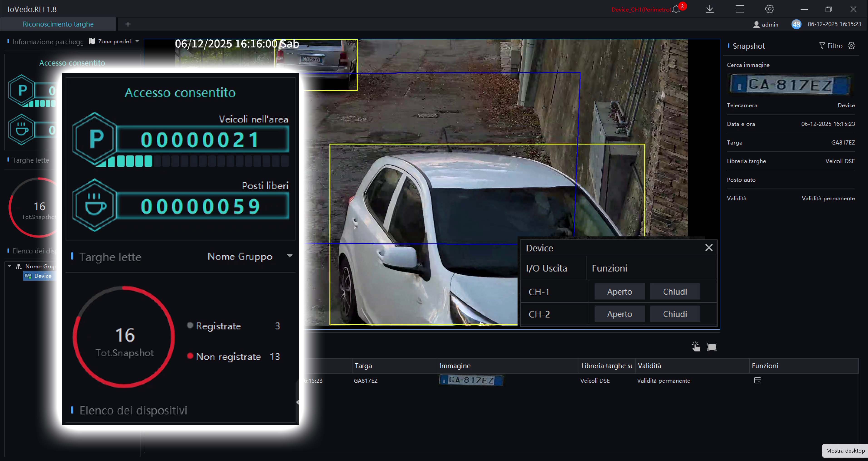Close the Device I/O popup
Screen dimensions: 868x461
(x=709, y=248)
